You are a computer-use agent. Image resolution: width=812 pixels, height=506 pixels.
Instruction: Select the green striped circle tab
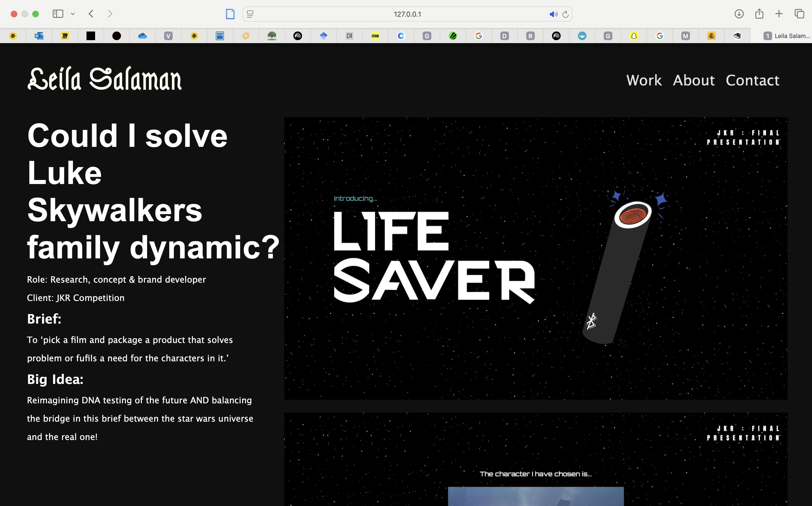453,36
